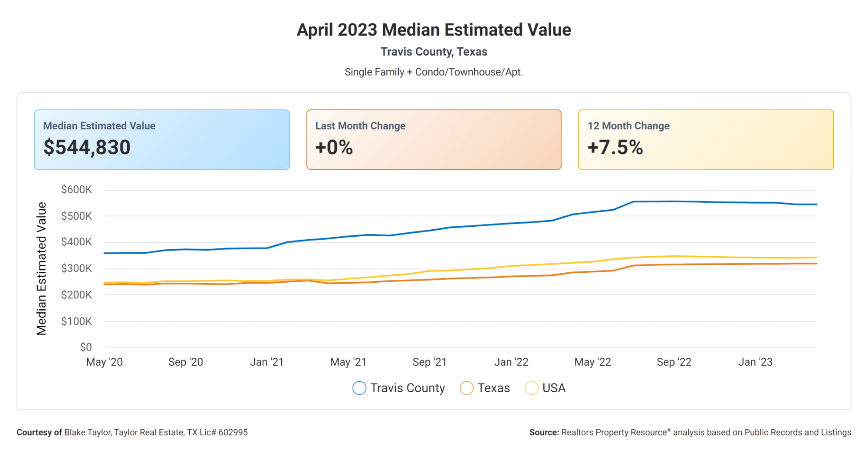
Task: Select the Last Month Change card
Action: (434, 139)
